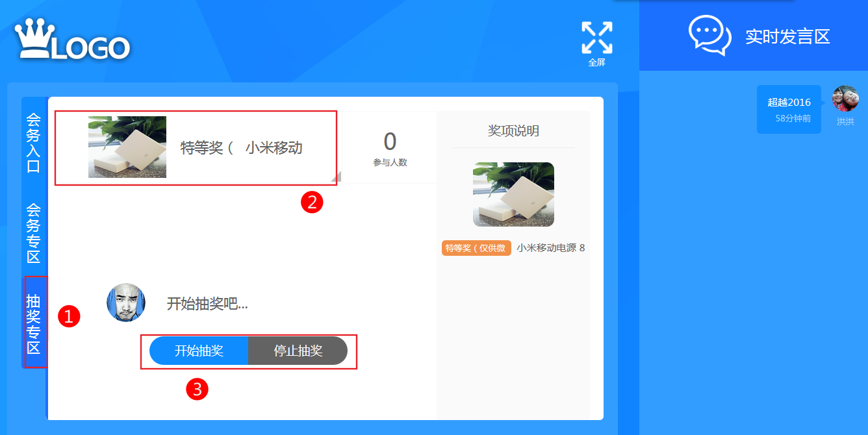
Task: Stop the draw with 停止抽奖
Action: click(298, 351)
